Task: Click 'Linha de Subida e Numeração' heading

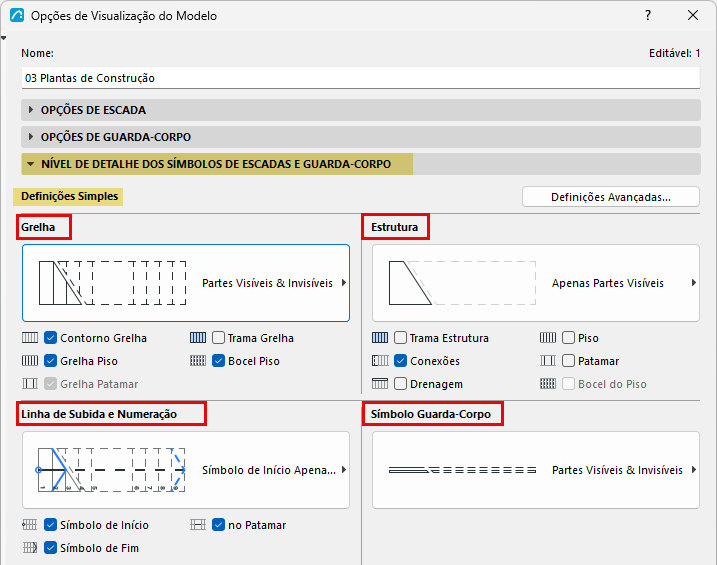Action: pos(99,414)
